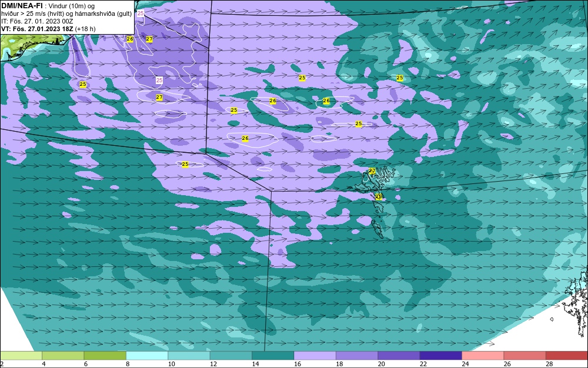Click the 'VT: Fös. 27.01.2023 18Z' valid time
The width and height of the screenshot is (588, 368).
point(38,29)
